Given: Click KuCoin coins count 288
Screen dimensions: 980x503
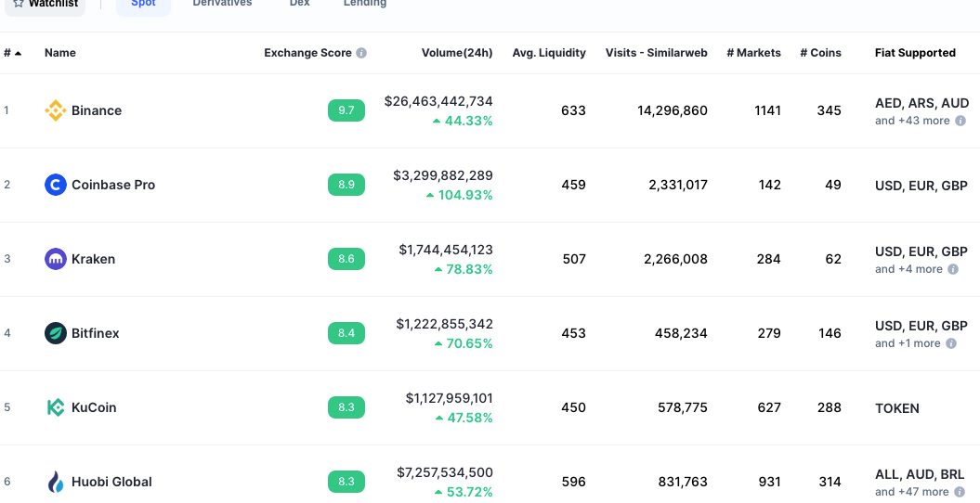Looking at the screenshot, I should pyautogui.click(x=830, y=407).
